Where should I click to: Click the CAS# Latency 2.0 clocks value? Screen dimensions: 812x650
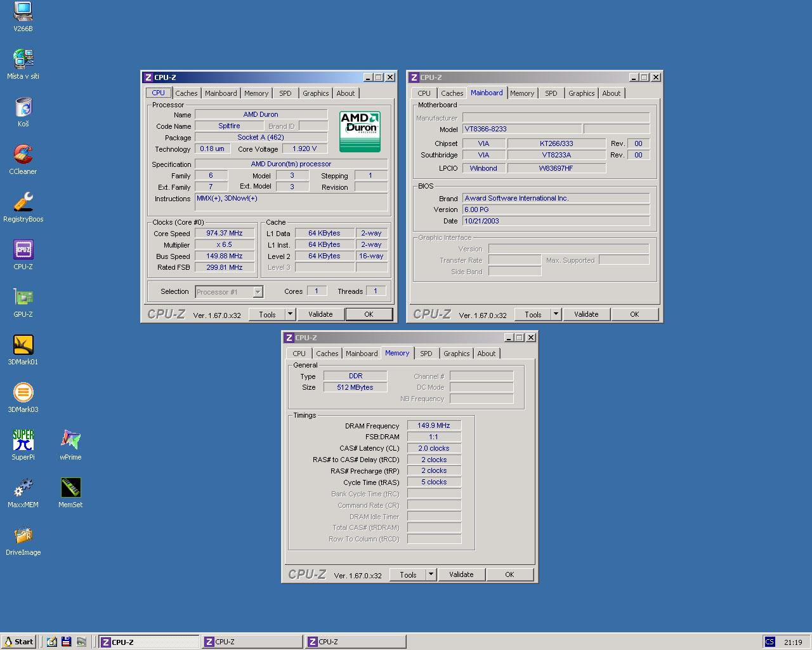pyautogui.click(x=434, y=448)
